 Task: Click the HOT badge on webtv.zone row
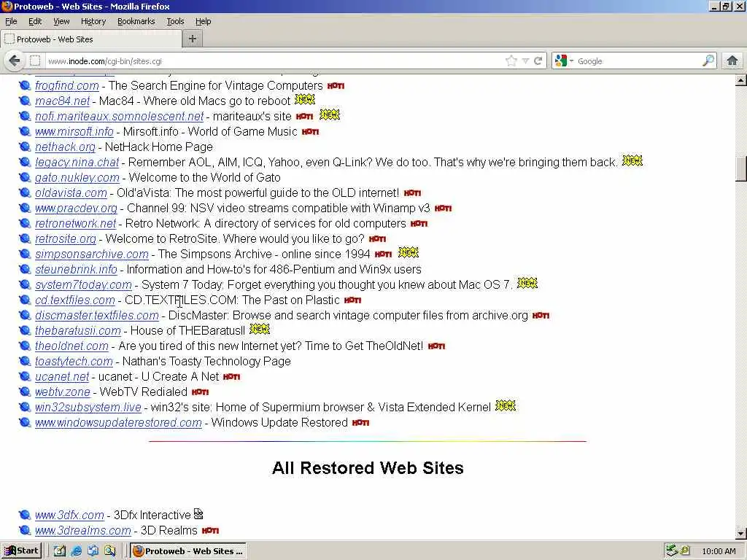pos(200,392)
